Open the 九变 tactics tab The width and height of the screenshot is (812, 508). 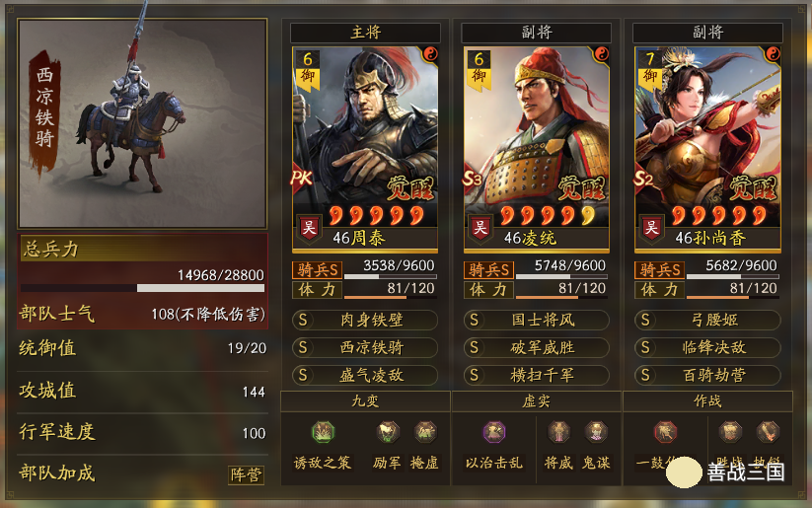(365, 400)
